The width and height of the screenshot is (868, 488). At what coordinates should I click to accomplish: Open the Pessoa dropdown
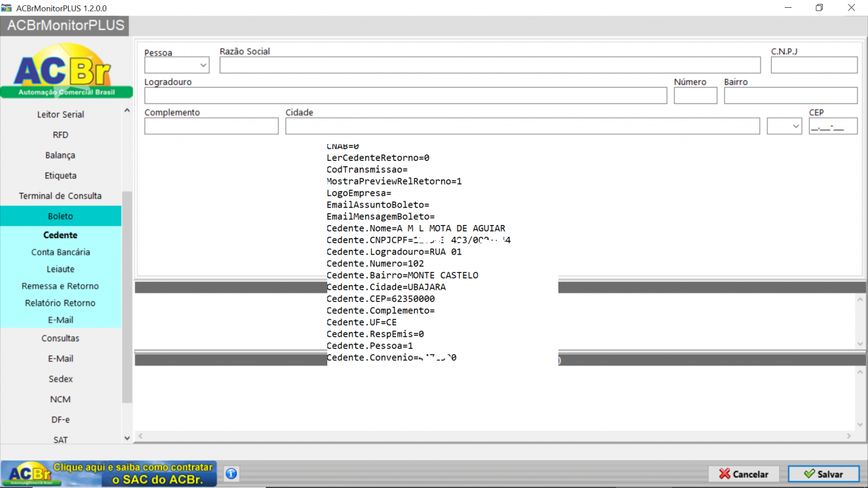pyautogui.click(x=177, y=65)
